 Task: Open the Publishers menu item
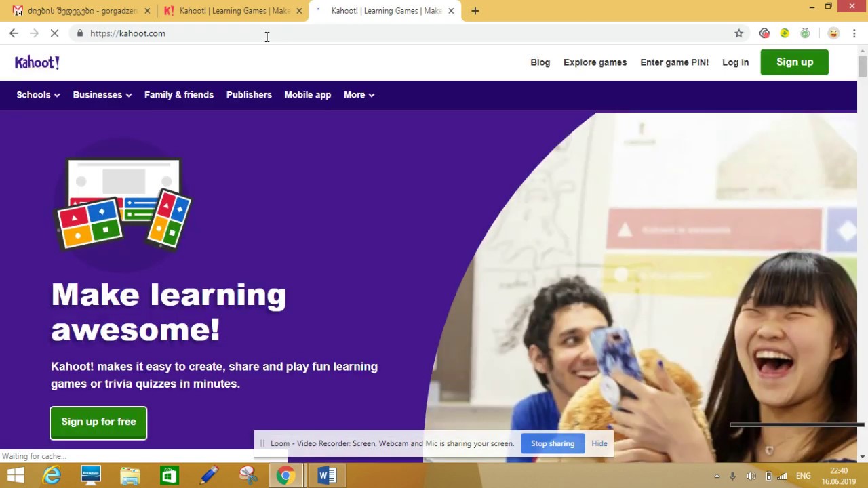(249, 95)
